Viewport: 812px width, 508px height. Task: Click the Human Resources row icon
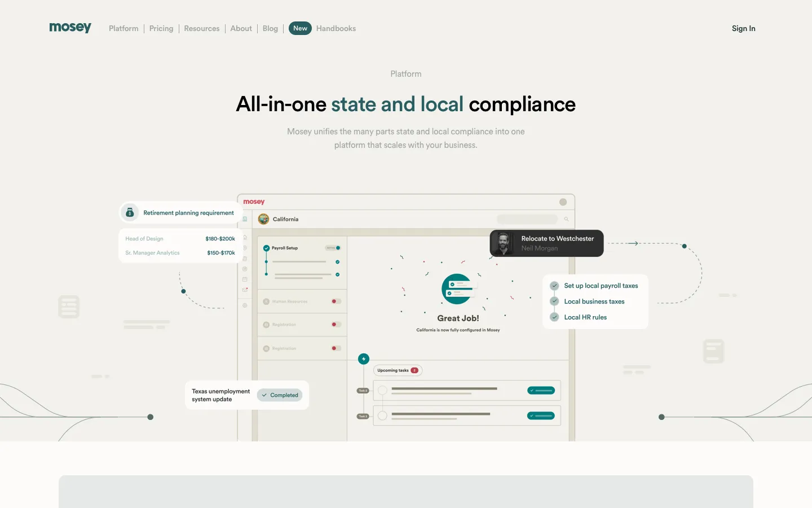pos(266,301)
